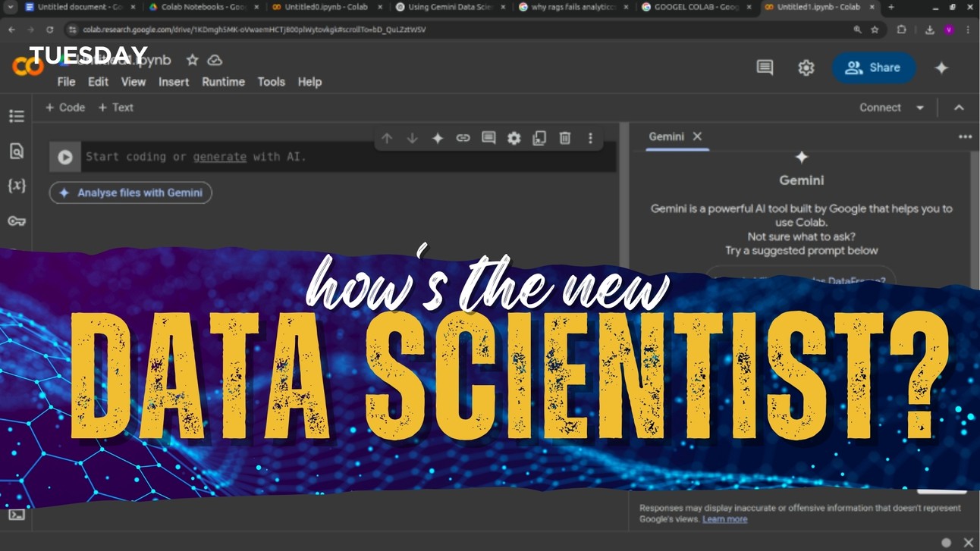The height and width of the screenshot is (551, 980).
Task: Delete the cell with trash icon
Action: pos(565,138)
